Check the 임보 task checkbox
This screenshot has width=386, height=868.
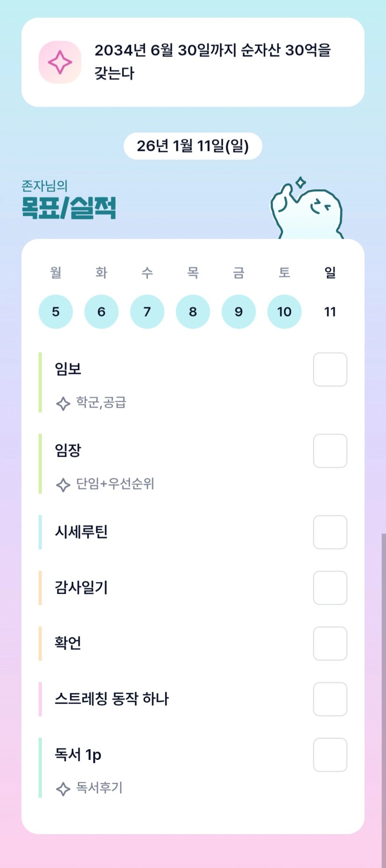(x=330, y=370)
